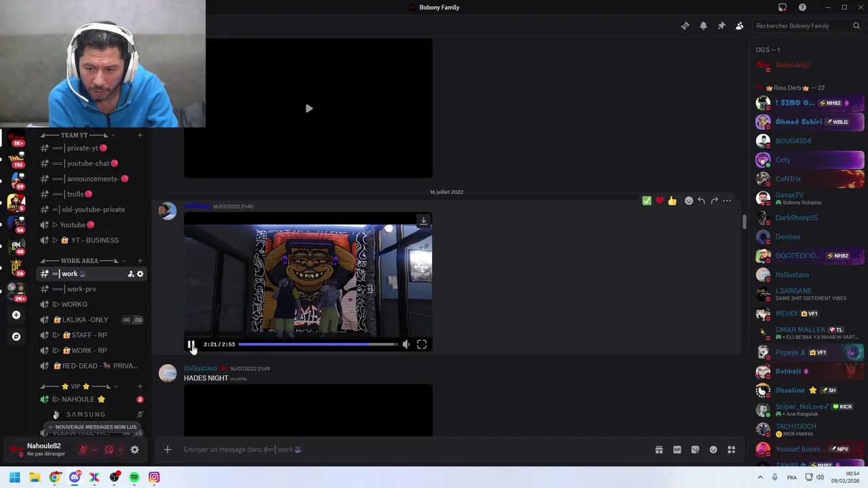
Task: Open add reaction emoji picker on message
Action: click(689, 201)
